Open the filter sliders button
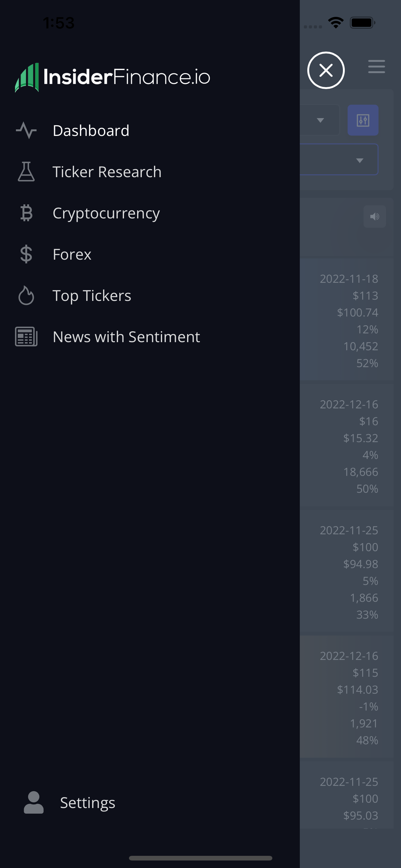This screenshot has width=401, height=868. [363, 120]
